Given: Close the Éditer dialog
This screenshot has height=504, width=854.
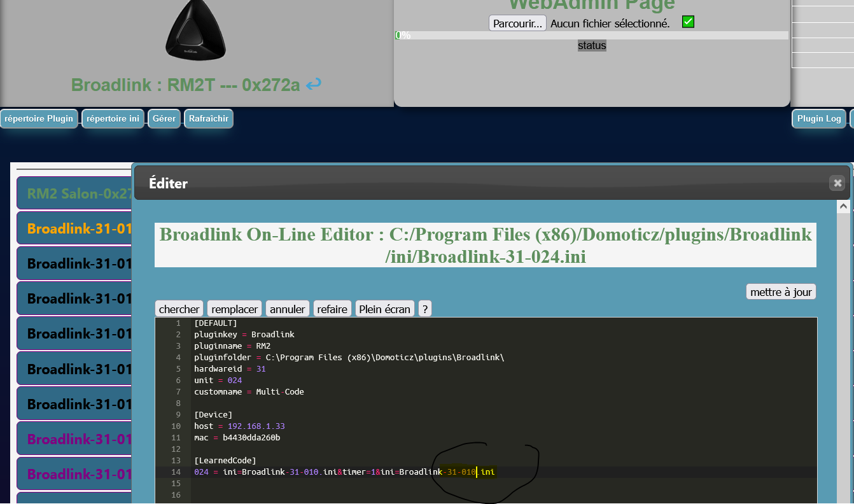Looking at the screenshot, I should coord(837,183).
